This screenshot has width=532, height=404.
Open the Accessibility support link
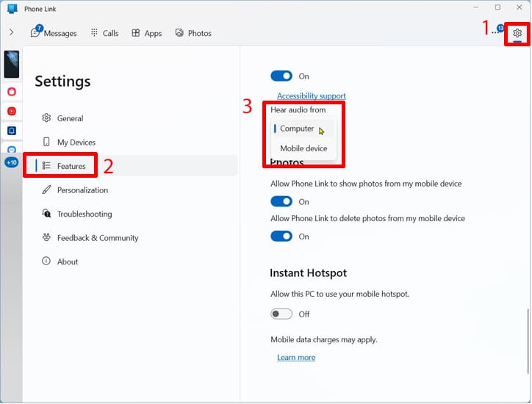coord(311,96)
